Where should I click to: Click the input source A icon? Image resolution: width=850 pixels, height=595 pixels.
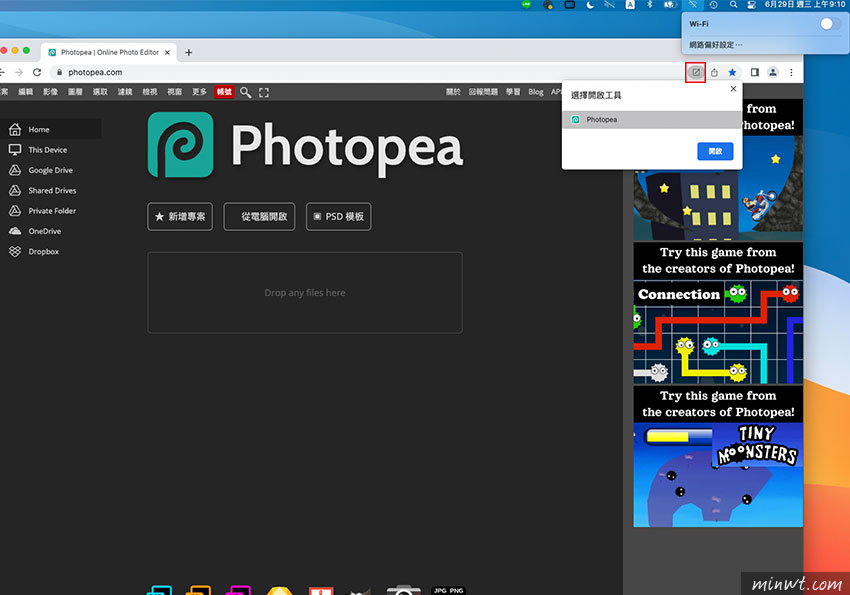630,5
